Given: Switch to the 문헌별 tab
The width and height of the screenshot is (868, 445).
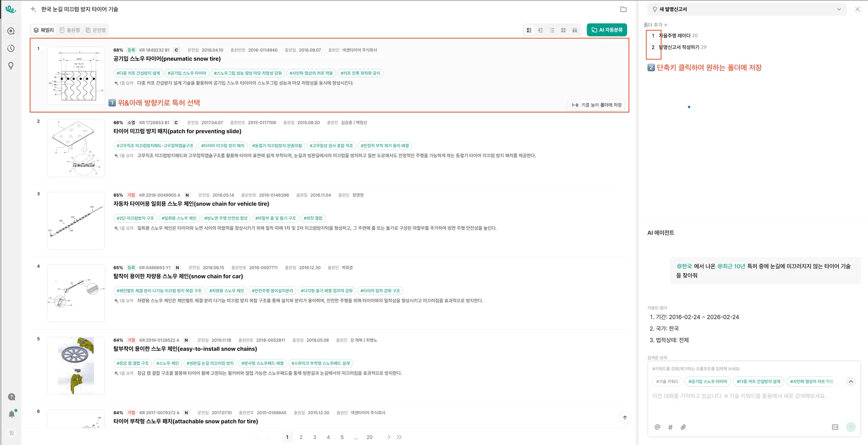Looking at the screenshot, I should pyautogui.click(x=96, y=30).
